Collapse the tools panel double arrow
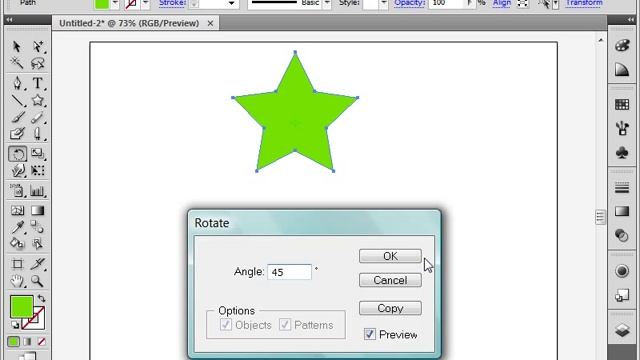Image resolution: width=640 pixels, height=360 pixels. [9, 20]
